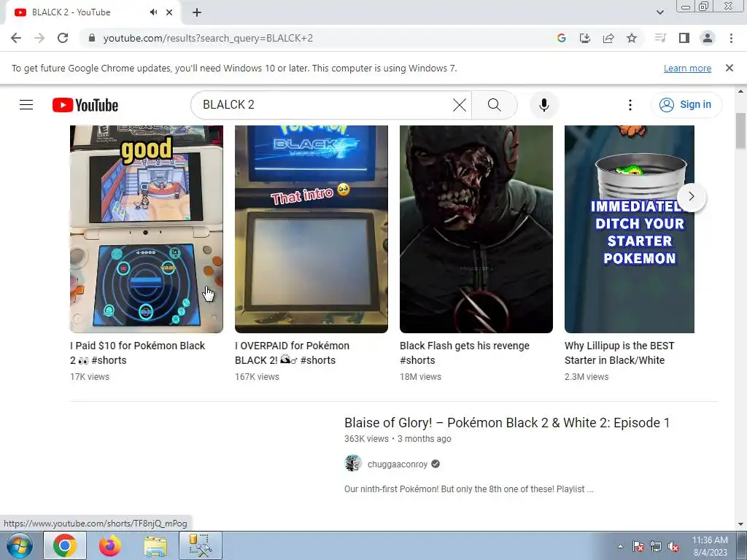
Task: Click title 'I Paid $10 for Pokémon Black 2'
Action: click(137, 353)
